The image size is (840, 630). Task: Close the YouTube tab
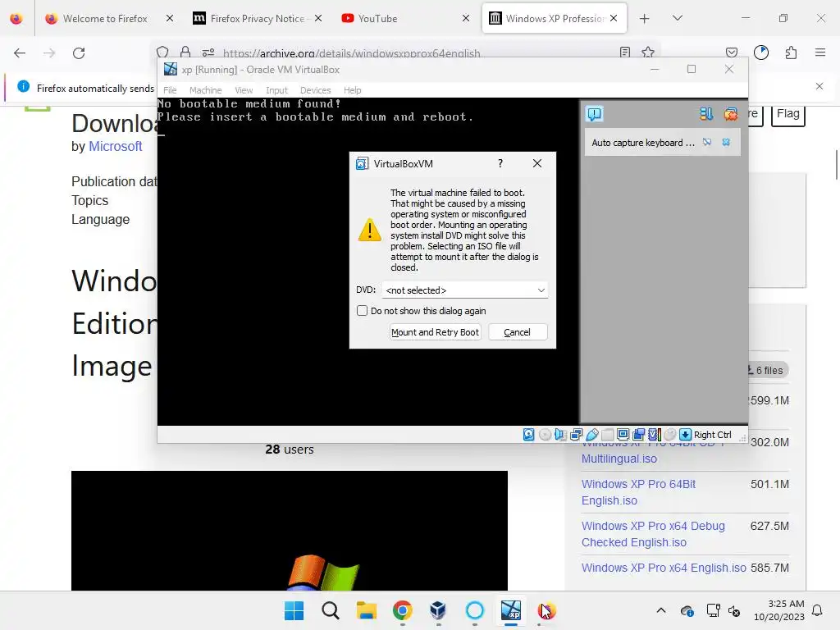pos(466,19)
